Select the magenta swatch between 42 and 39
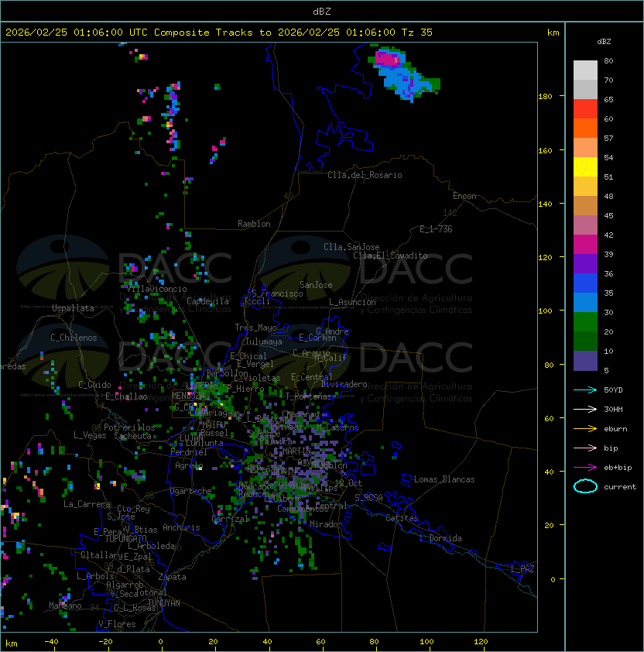This screenshot has width=644, height=652. click(585, 245)
